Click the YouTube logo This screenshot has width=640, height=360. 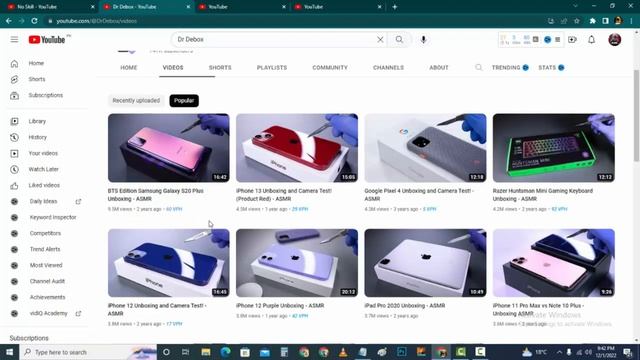47,40
